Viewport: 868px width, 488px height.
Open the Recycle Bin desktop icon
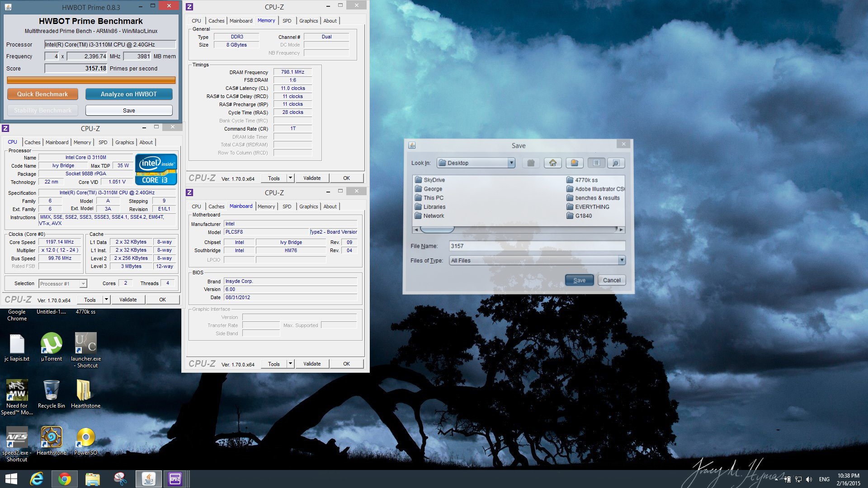click(51, 394)
